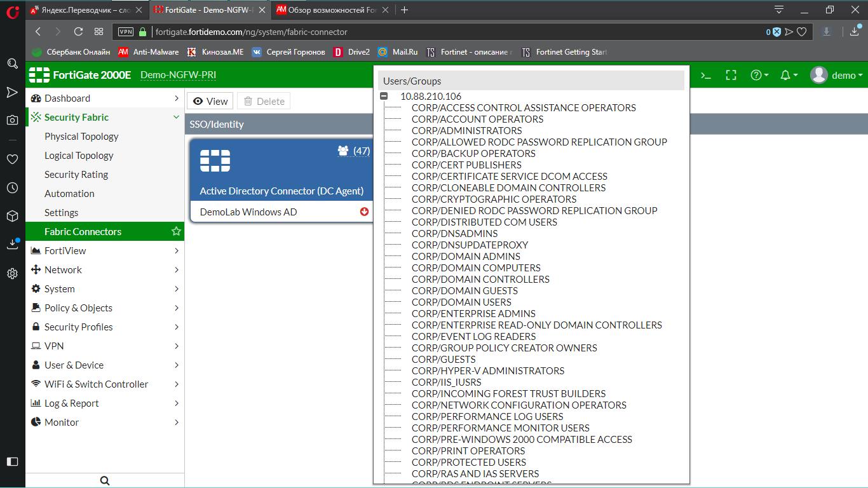
Task: Click the menu search magnifier at sidebar bottom
Action: 105,480
